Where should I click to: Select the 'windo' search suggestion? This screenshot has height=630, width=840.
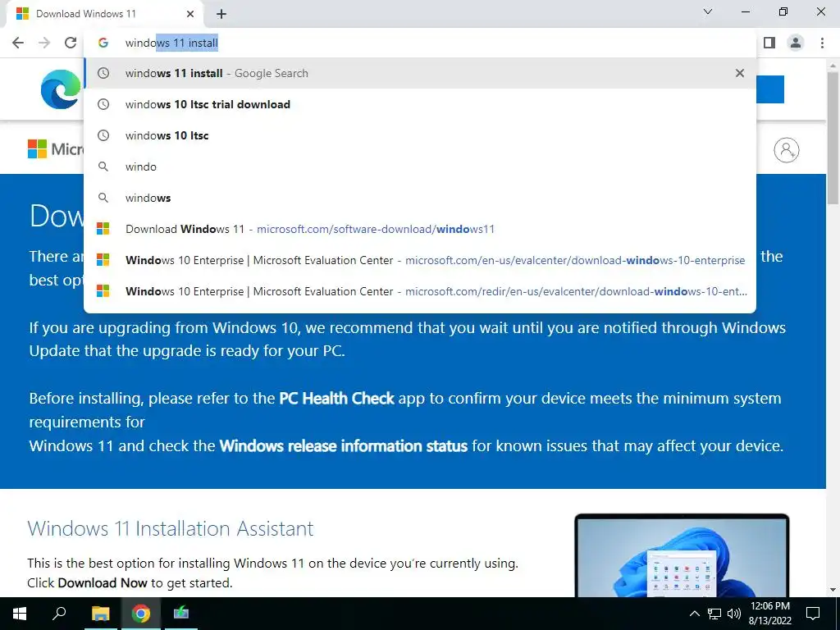pyautogui.click(x=420, y=167)
